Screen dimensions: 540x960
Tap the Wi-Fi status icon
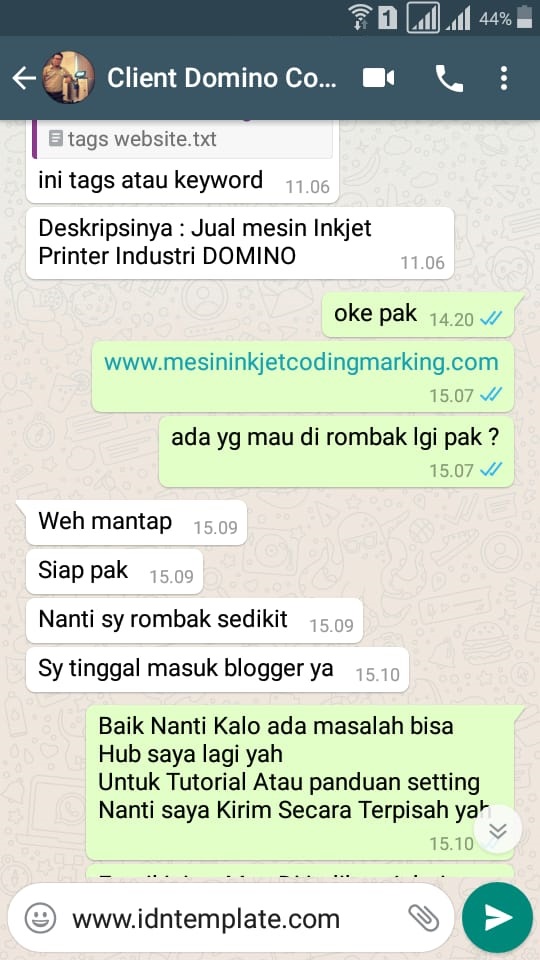click(360, 17)
